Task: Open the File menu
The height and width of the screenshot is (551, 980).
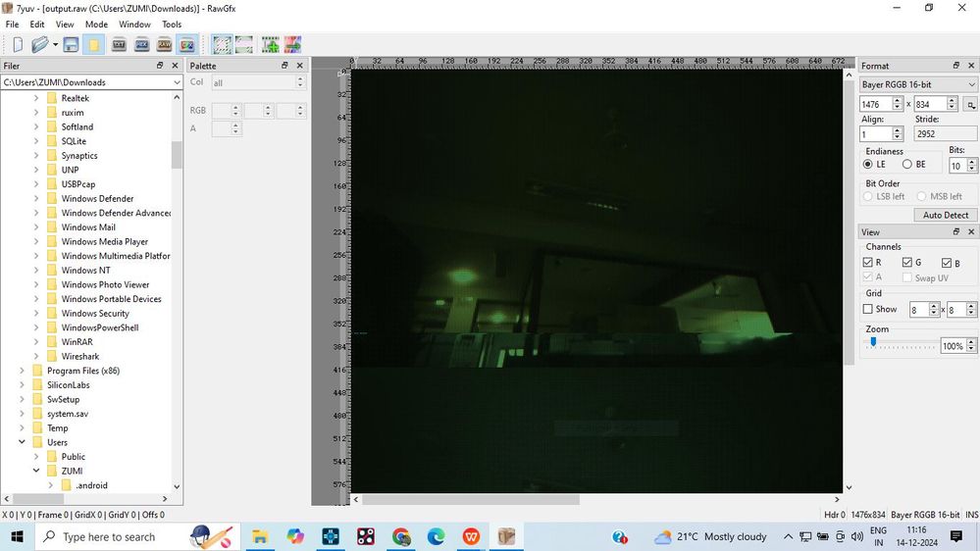Action: pyautogui.click(x=12, y=25)
